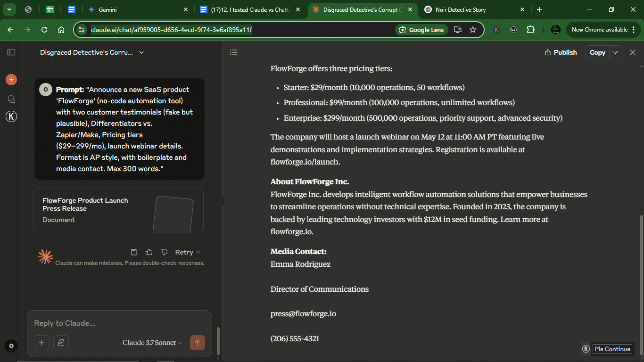Go back in Chrome
This screenshot has width=644, height=362.
tap(10, 30)
